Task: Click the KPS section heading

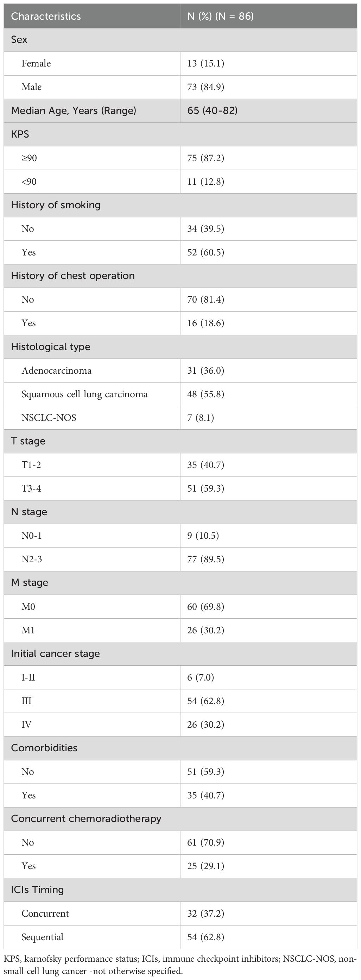Action: coord(20,134)
